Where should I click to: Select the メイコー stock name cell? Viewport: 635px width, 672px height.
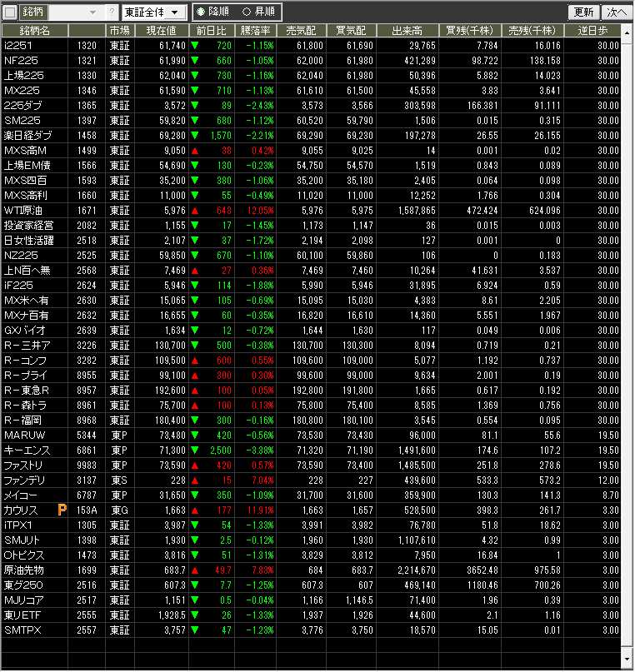coord(33,495)
